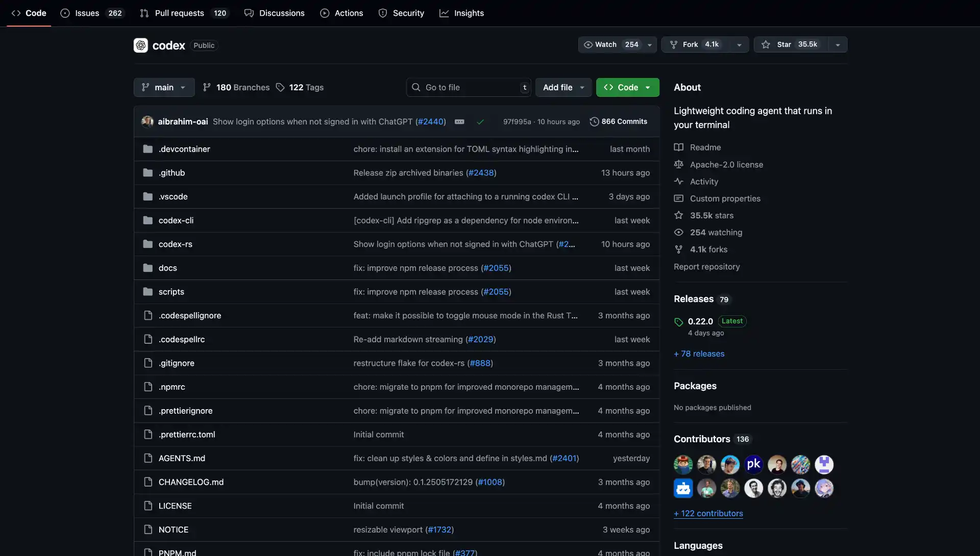Open the Releases heading link

point(694,299)
